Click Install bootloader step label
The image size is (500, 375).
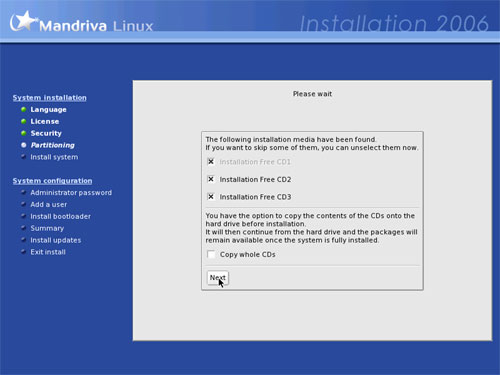pyautogui.click(x=60, y=216)
